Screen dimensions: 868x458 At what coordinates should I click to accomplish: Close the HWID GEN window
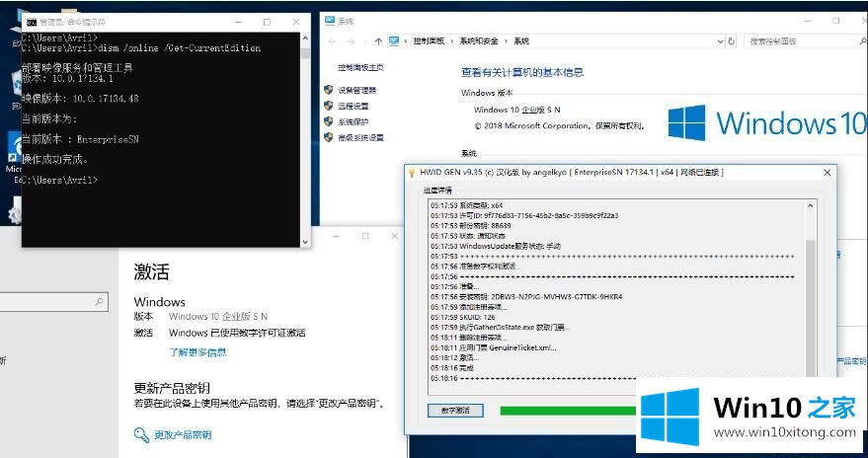[828, 173]
